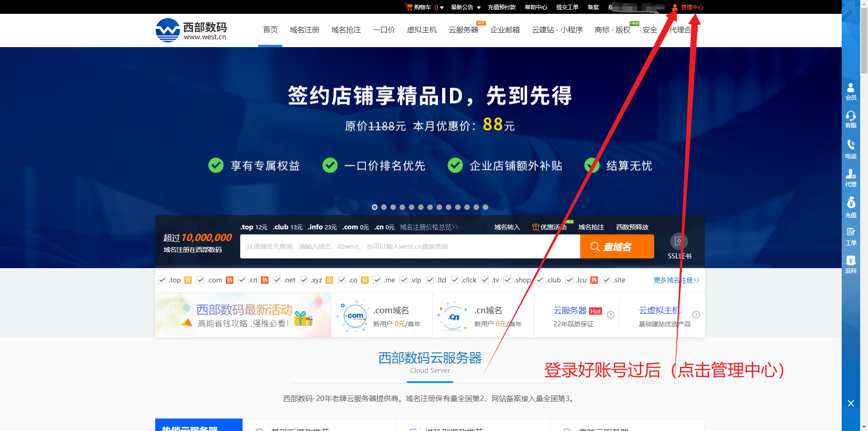This screenshot has height=431, width=868.
Task: Click the arrow circle next to 云服务器
Action: pyautogui.click(x=611, y=315)
